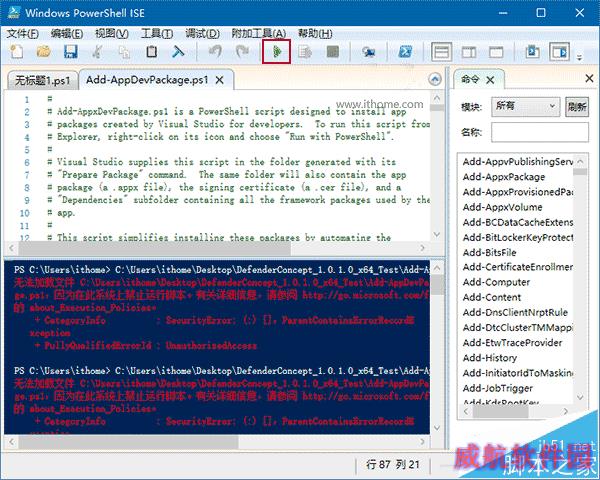600x480 pixels.
Task: Select Add-DtcClusterTMMapping command
Action: (x=517, y=328)
